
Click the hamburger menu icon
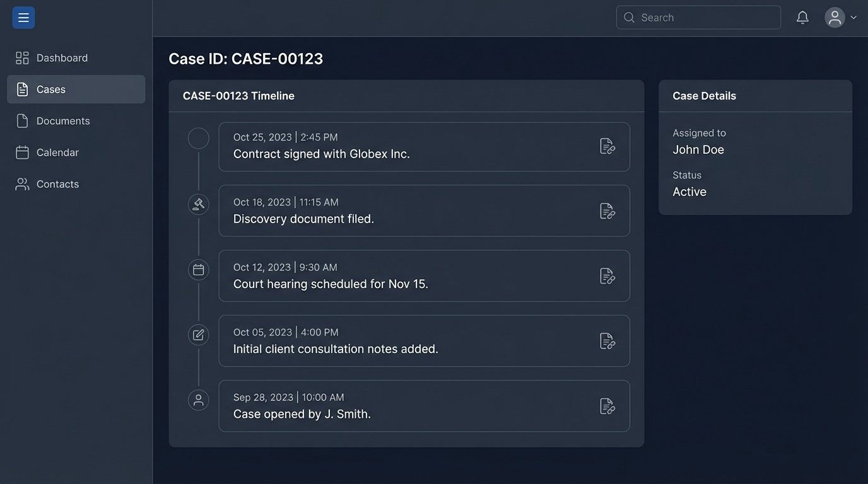click(x=23, y=18)
